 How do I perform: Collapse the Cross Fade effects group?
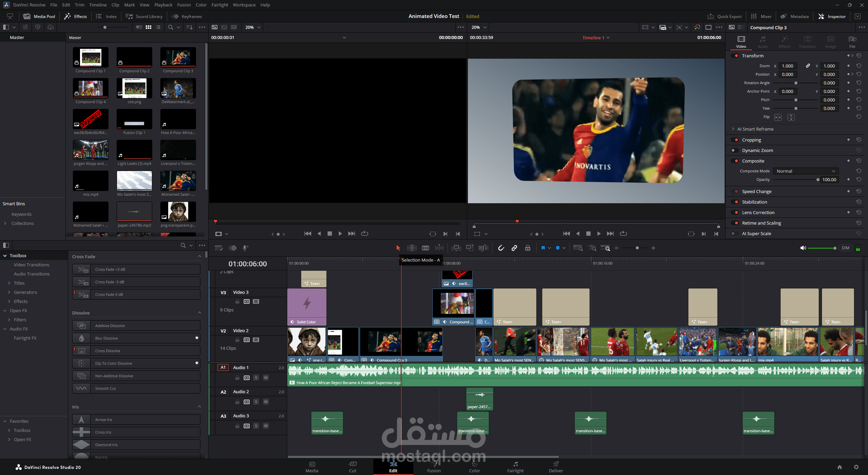pyautogui.click(x=199, y=256)
